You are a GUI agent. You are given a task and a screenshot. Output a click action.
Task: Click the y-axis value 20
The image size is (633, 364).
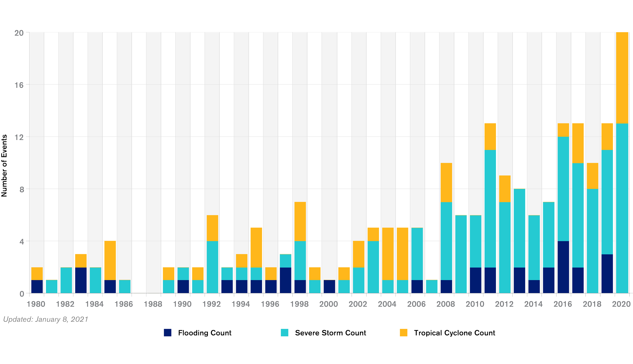(19, 33)
